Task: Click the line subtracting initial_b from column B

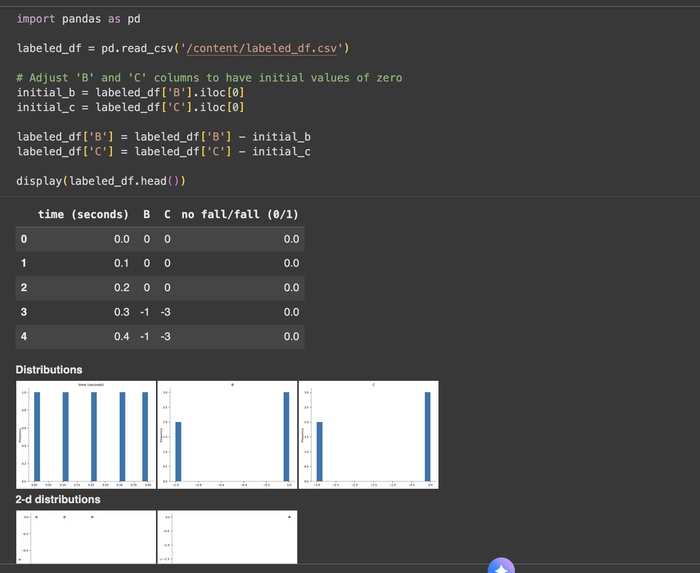Action: pyautogui.click(x=163, y=137)
